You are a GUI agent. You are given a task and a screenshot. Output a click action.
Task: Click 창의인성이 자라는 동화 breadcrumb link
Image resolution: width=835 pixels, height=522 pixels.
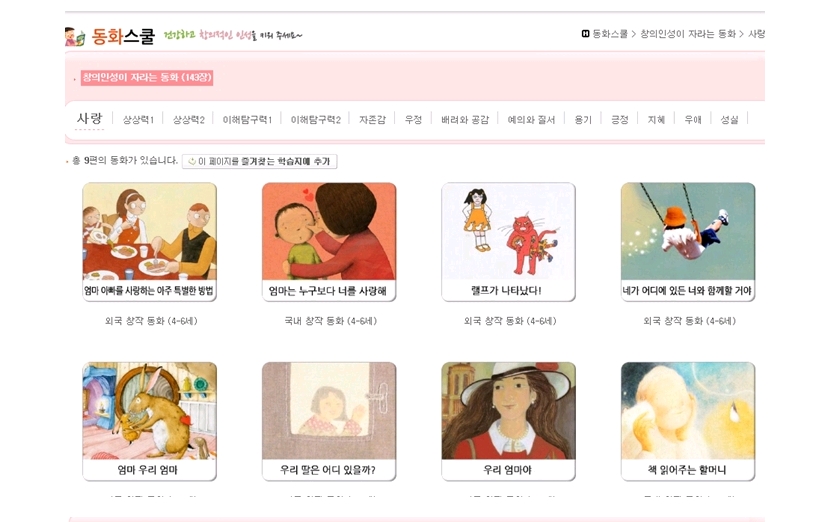[687, 34]
